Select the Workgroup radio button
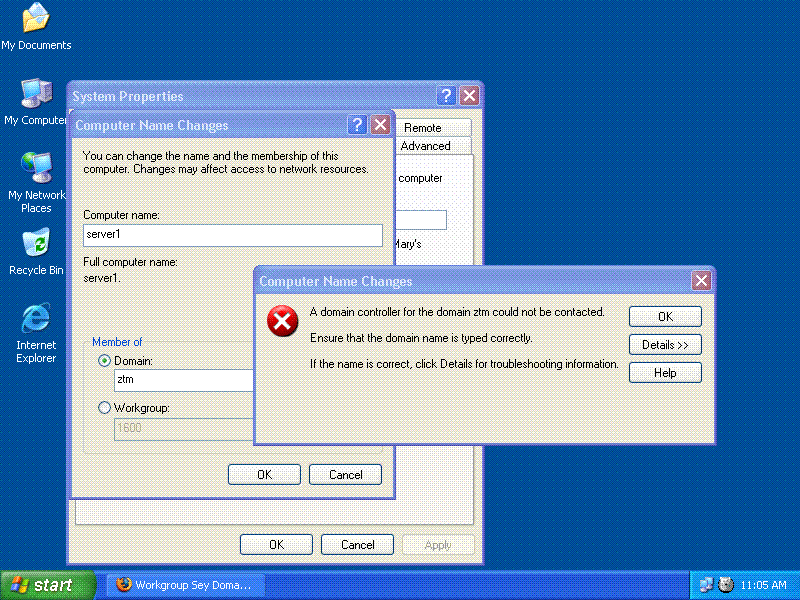 105,408
